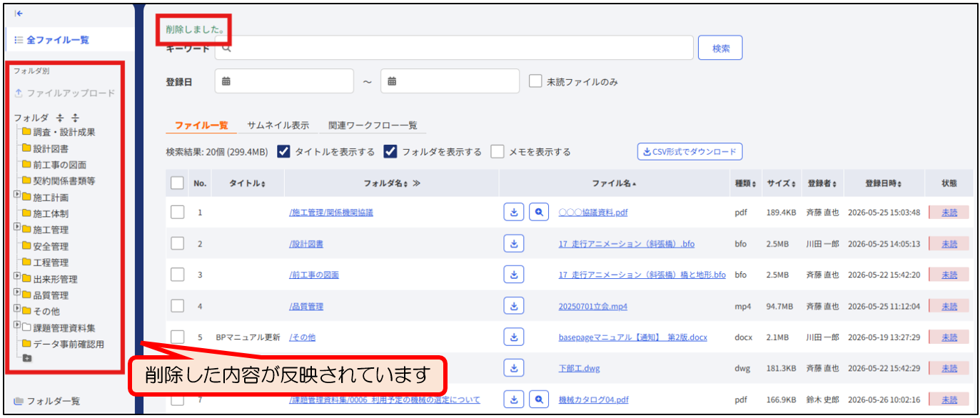Open file link 20250701立会.mp4
The image size is (980, 418).
click(x=592, y=306)
